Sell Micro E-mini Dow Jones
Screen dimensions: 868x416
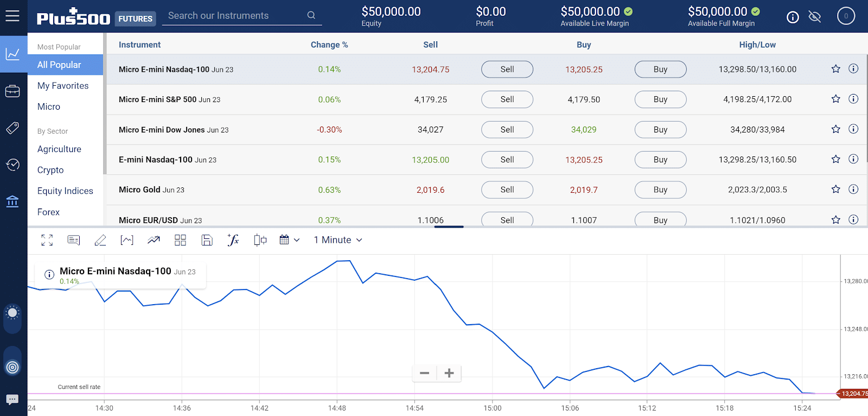pyautogui.click(x=507, y=130)
